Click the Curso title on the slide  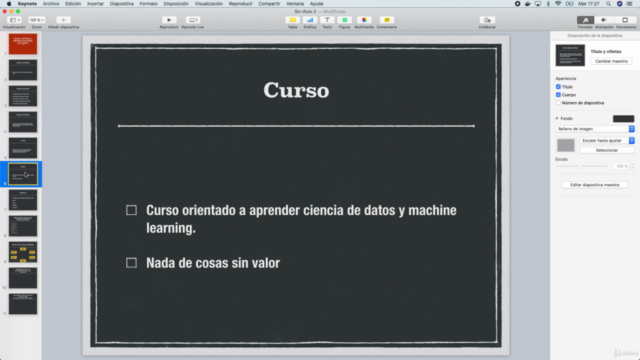[x=296, y=90]
